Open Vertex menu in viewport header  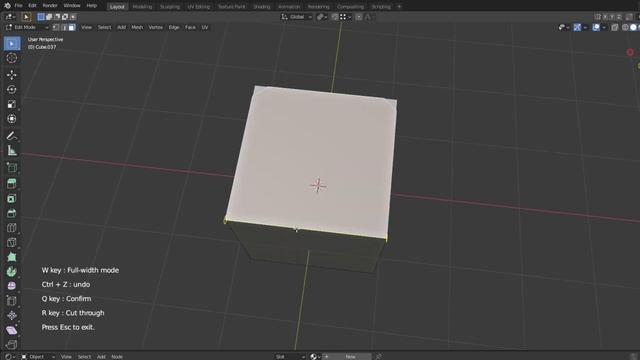pos(156,27)
